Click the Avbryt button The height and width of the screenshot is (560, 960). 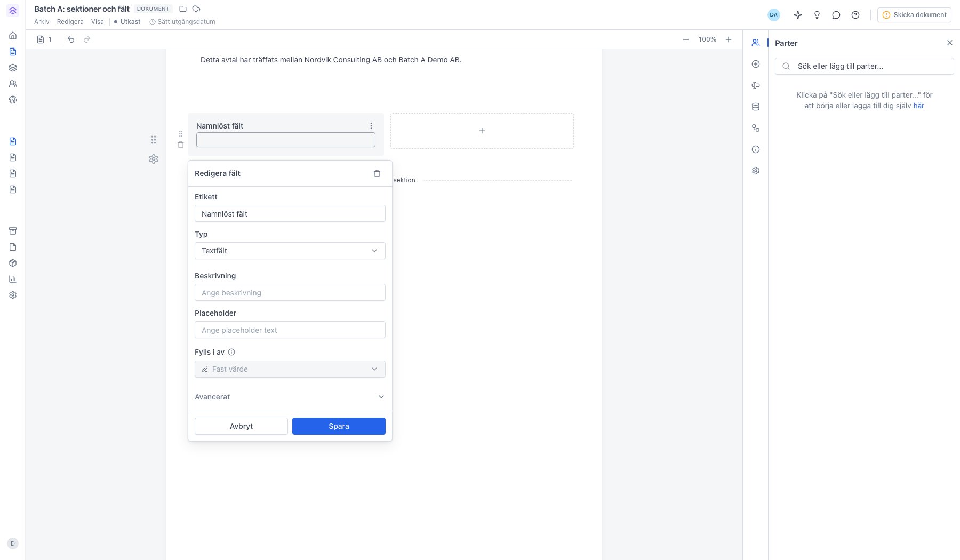(241, 426)
